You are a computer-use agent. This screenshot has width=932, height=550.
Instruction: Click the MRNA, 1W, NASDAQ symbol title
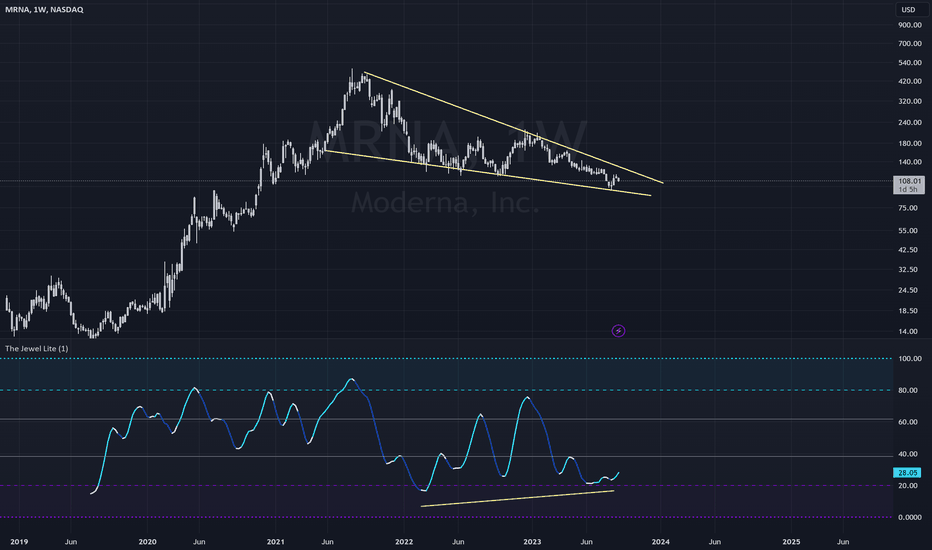pyautogui.click(x=44, y=10)
